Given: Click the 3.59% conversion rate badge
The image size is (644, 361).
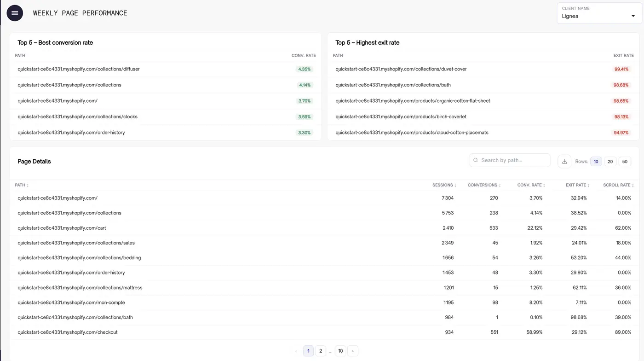Looking at the screenshot, I should pos(305,117).
